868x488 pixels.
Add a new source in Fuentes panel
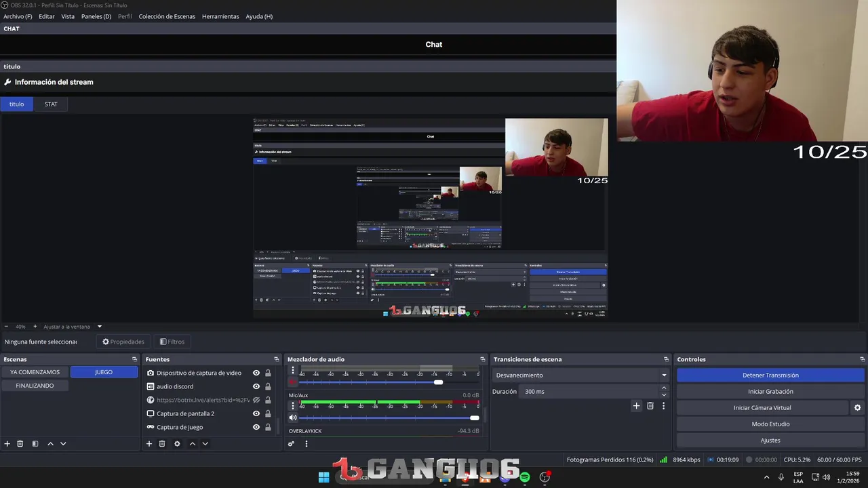[149, 444]
